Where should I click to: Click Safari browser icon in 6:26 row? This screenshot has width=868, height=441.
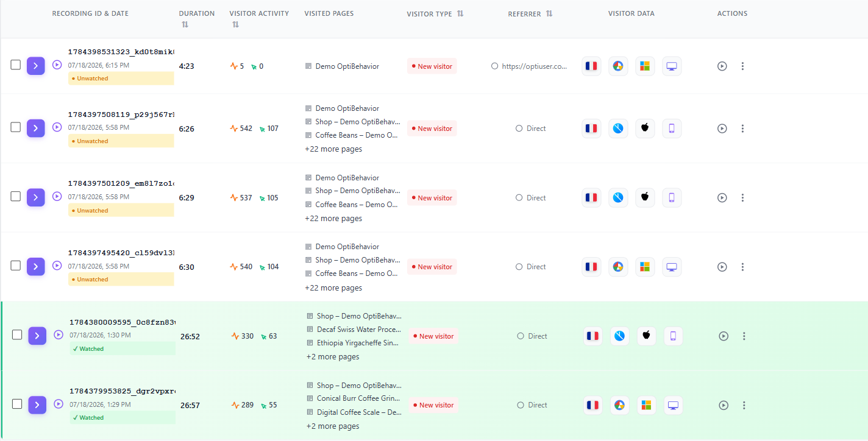tap(618, 129)
